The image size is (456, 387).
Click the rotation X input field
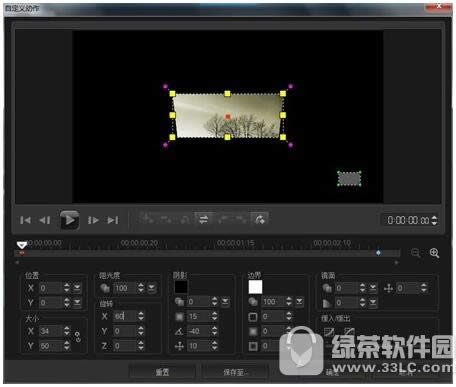tap(125, 316)
